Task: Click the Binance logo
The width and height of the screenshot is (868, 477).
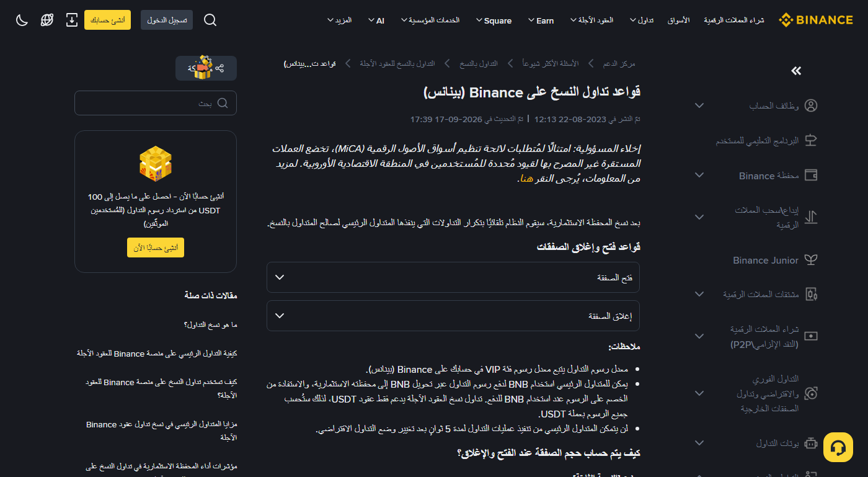Action: (x=816, y=20)
